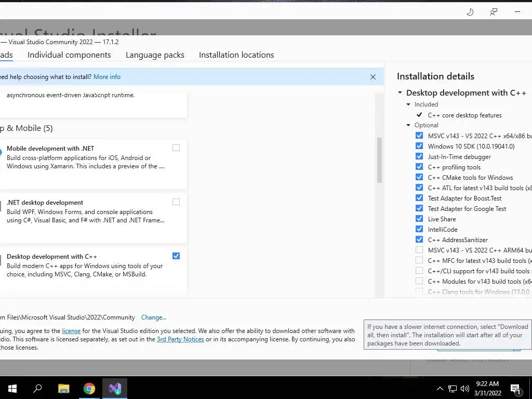
Task: Switch to Language packs tab
Action: click(155, 55)
